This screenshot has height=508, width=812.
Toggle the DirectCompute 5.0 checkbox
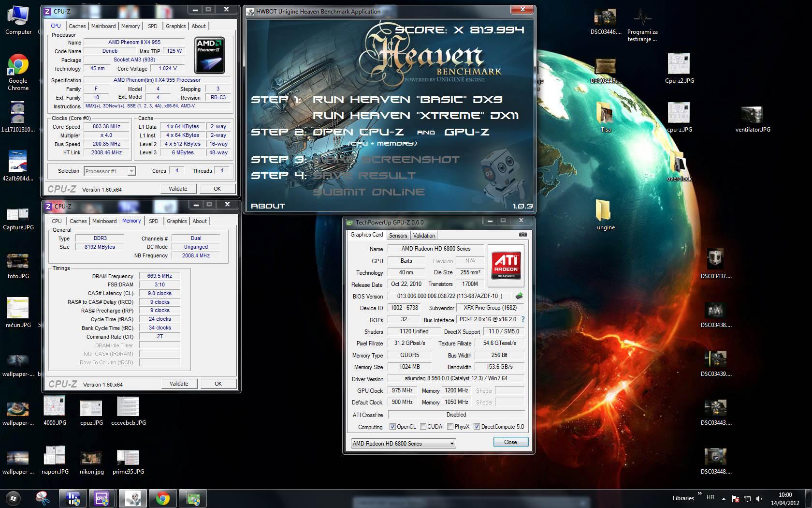[x=477, y=427]
